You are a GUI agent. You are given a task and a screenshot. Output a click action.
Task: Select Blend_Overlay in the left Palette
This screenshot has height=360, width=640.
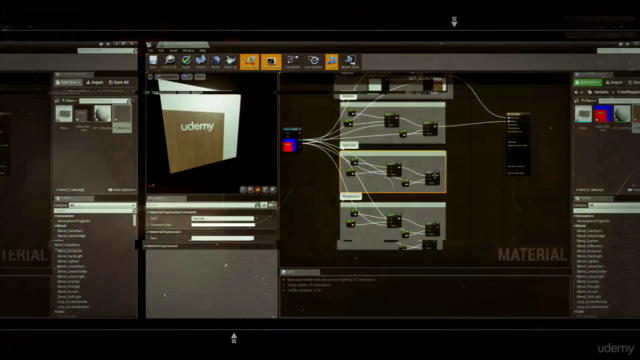pyautogui.click(x=69, y=282)
